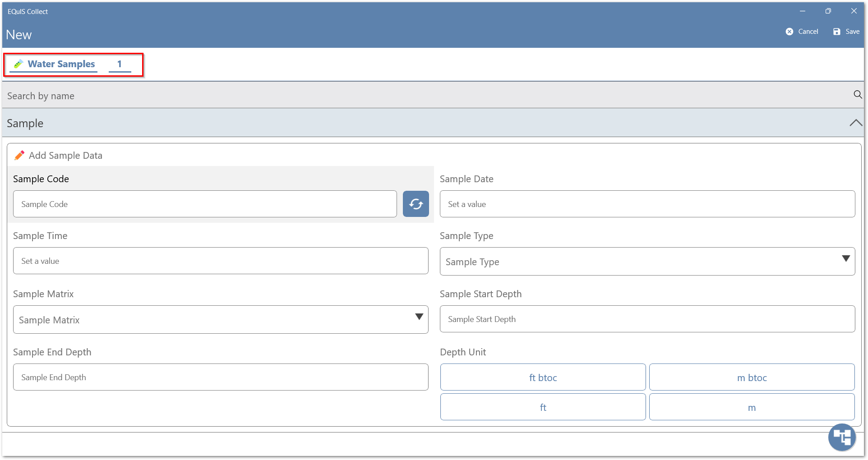This screenshot has width=868, height=460.
Task: Choose m as depth unit
Action: [752, 407]
